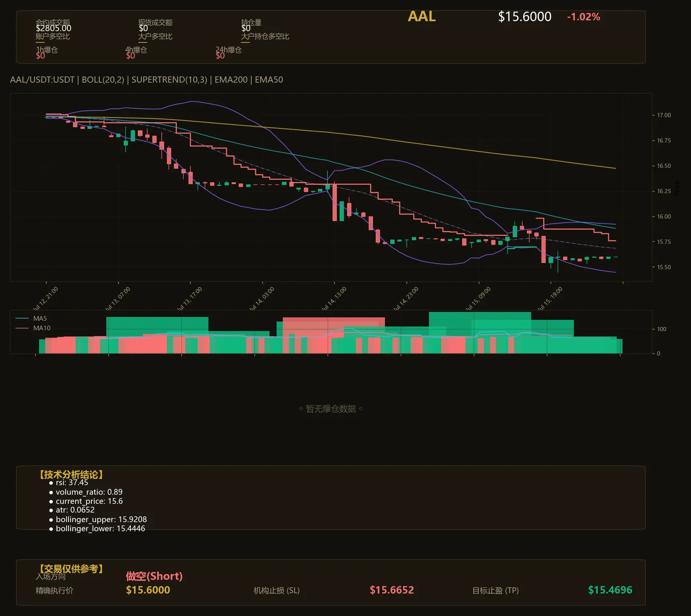Click the 15.50 price axis label

[664, 267]
